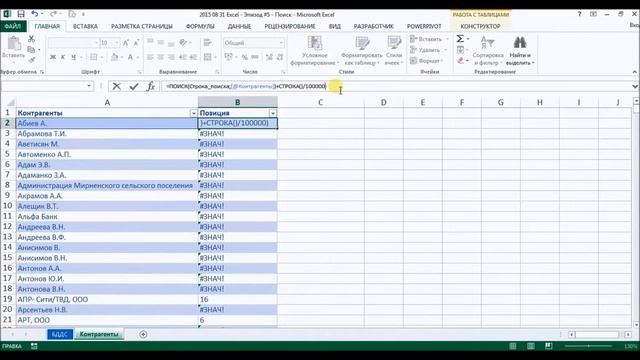Expand the Name Box dropdown arrow
The image size is (640, 360).
click(x=89, y=86)
